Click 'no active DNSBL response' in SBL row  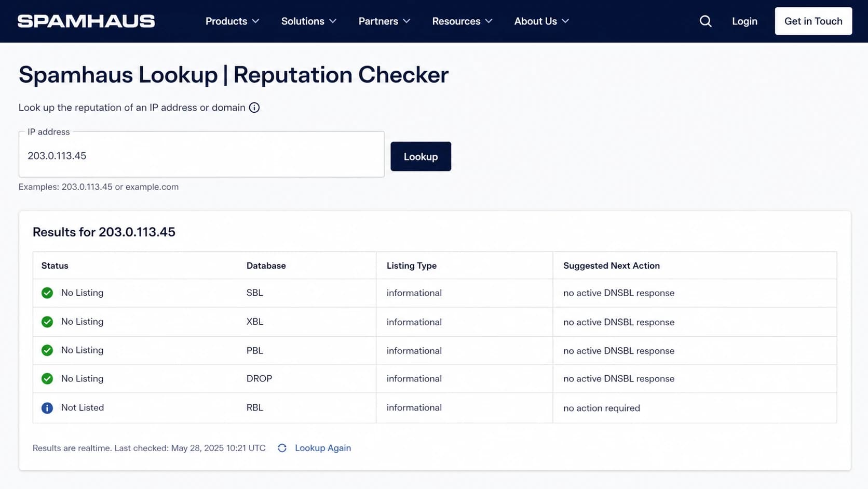(619, 293)
